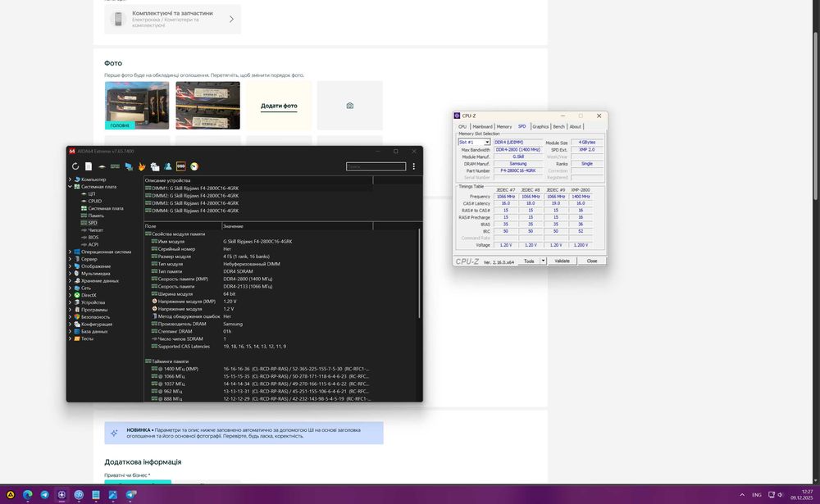Select Память item in AIDA64 tree
Viewport: 820px width, 504px height.
coord(96,216)
